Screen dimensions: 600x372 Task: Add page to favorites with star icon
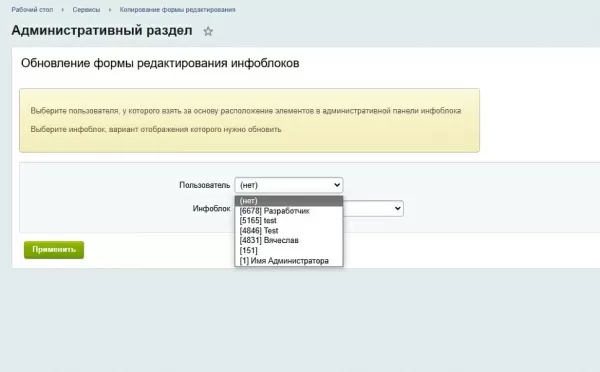coord(208,31)
